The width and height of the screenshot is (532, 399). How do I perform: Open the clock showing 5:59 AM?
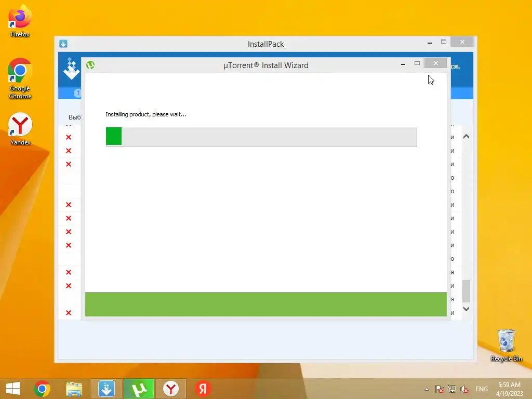pyautogui.click(x=509, y=389)
